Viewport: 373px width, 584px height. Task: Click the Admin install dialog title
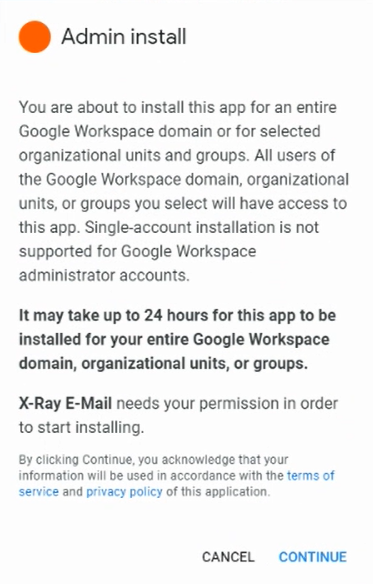pos(124,36)
